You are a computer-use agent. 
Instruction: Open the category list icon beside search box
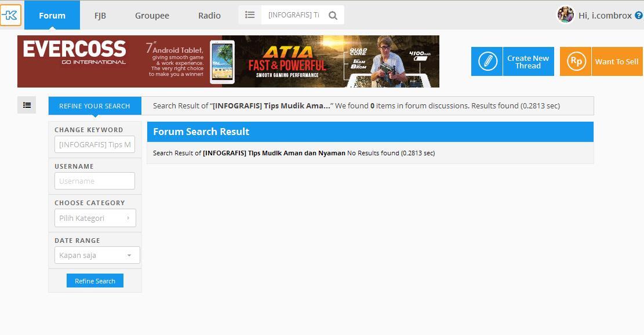(250, 15)
